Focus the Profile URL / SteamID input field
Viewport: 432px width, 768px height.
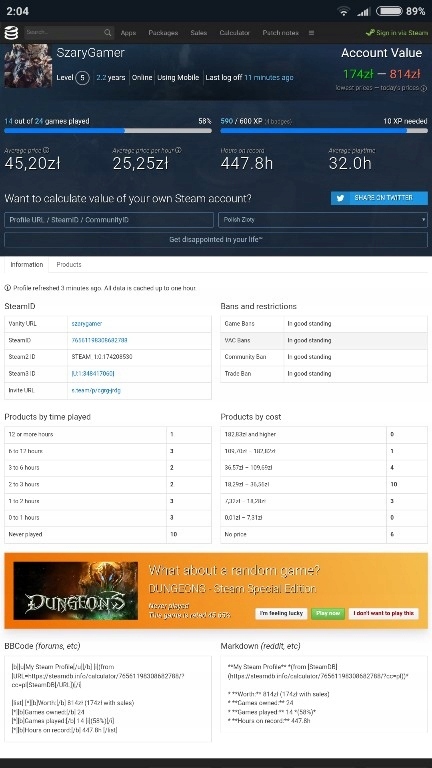[109, 220]
